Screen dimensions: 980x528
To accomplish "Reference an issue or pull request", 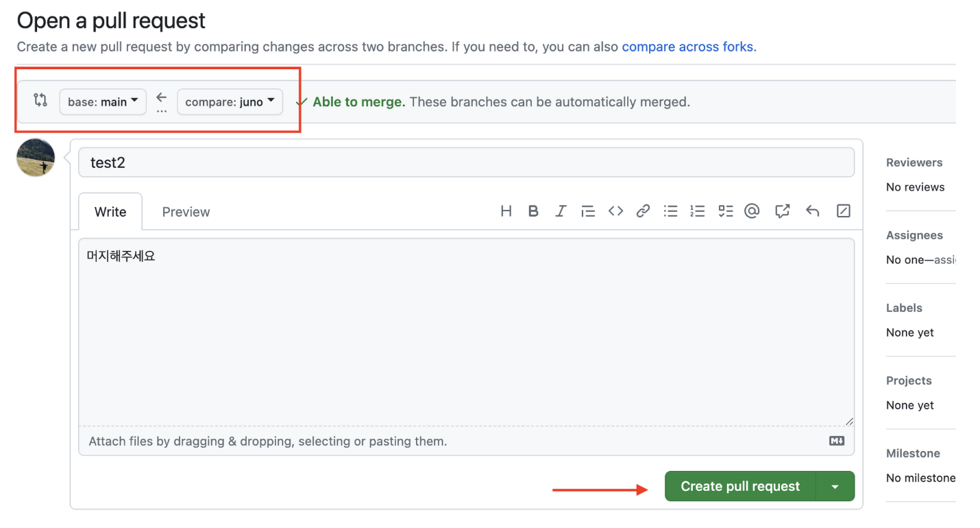I will (x=782, y=211).
